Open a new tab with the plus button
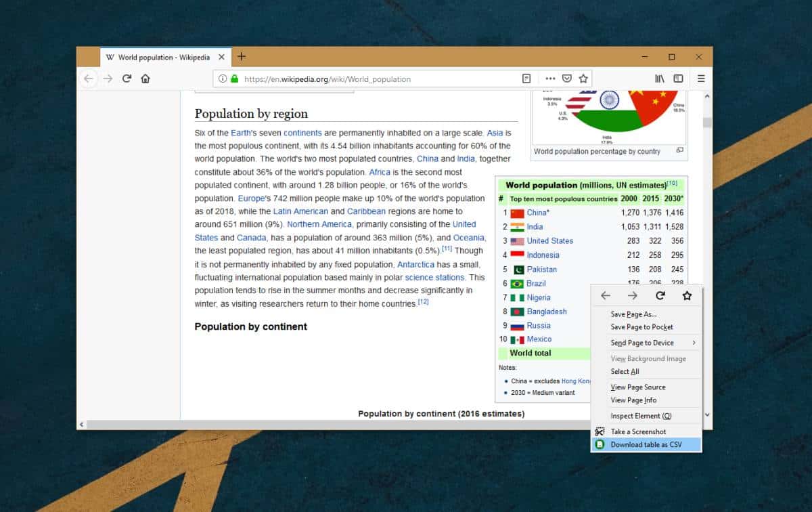 point(242,57)
